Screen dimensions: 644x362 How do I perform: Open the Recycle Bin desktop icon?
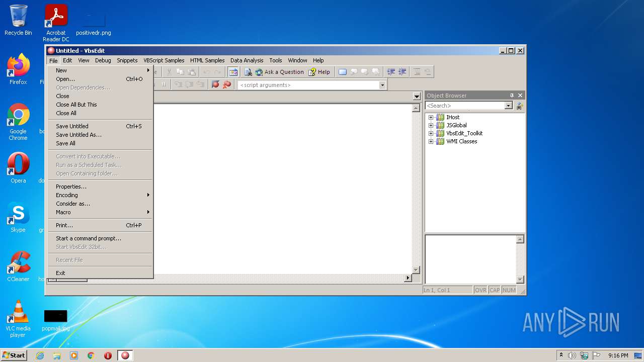point(18,20)
